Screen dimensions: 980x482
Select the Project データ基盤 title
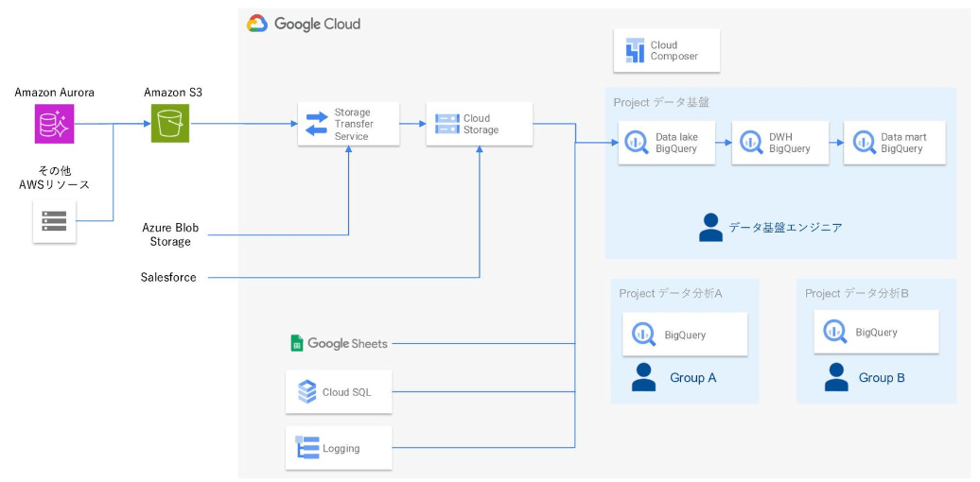point(661,102)
